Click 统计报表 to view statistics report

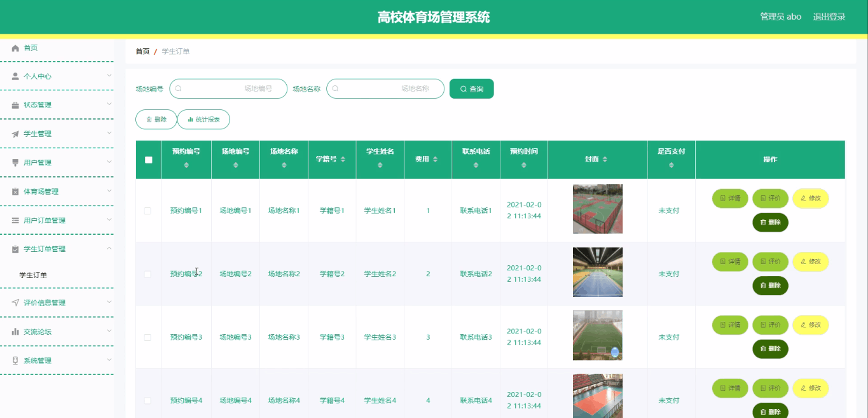coord(203,119)
